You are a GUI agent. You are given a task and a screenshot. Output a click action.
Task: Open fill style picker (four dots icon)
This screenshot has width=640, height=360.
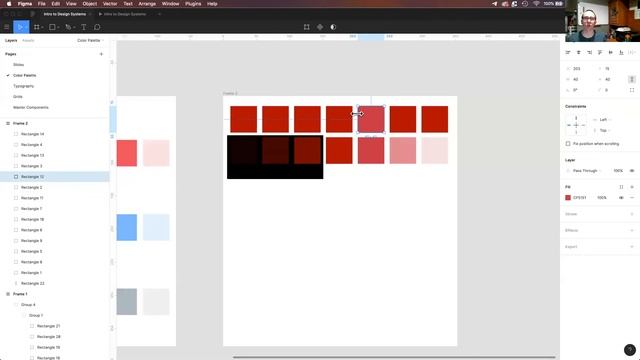pyautogui.click(x=621, y=187)
